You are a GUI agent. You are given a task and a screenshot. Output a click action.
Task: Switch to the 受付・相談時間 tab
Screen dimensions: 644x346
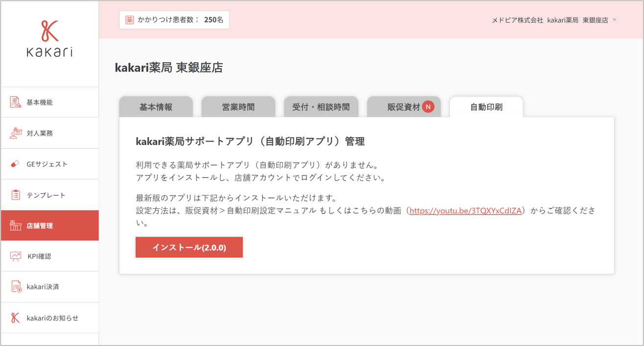[321, 107]
